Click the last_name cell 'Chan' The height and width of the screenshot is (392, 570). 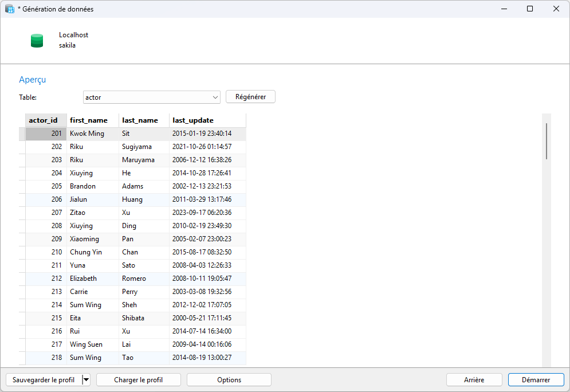pos(144,252)
